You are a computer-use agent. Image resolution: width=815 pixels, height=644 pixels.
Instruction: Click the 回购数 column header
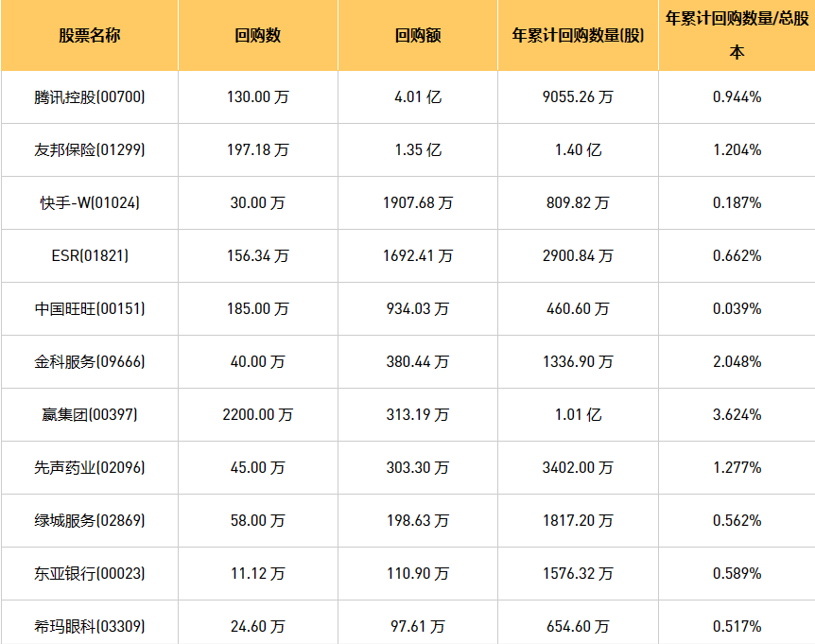[x=258, y=36]
